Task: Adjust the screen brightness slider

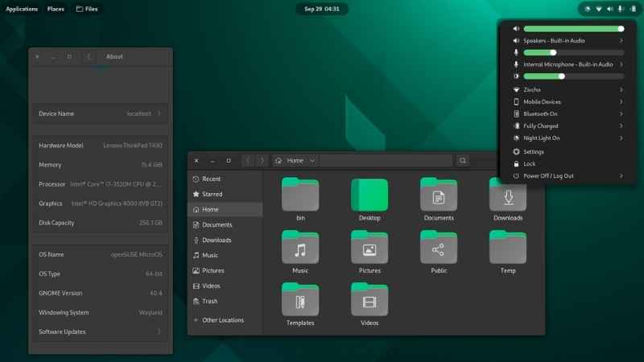Action: coord(574,76)
